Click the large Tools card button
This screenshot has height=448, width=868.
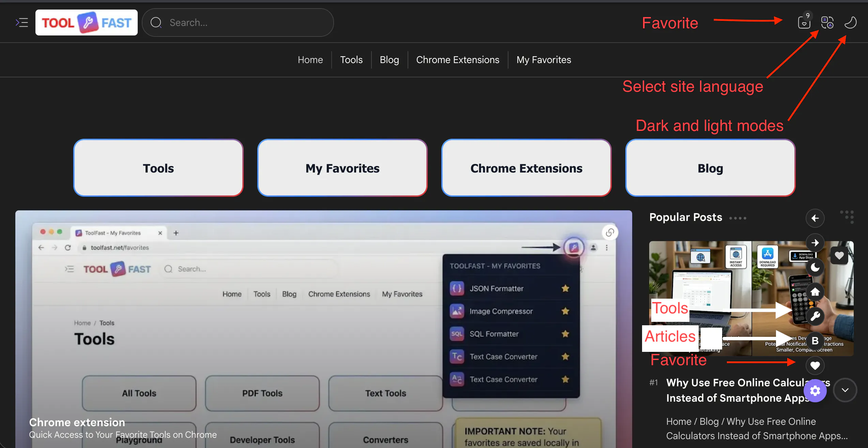(x=158, y=168)
